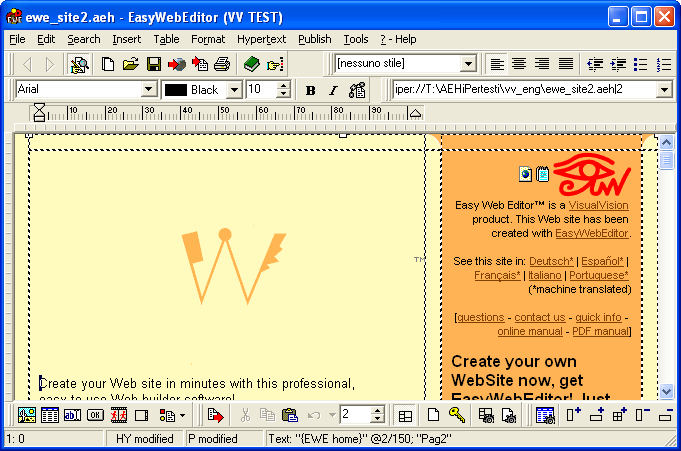
Task: Align text left
Action: (x=497, y=64)
